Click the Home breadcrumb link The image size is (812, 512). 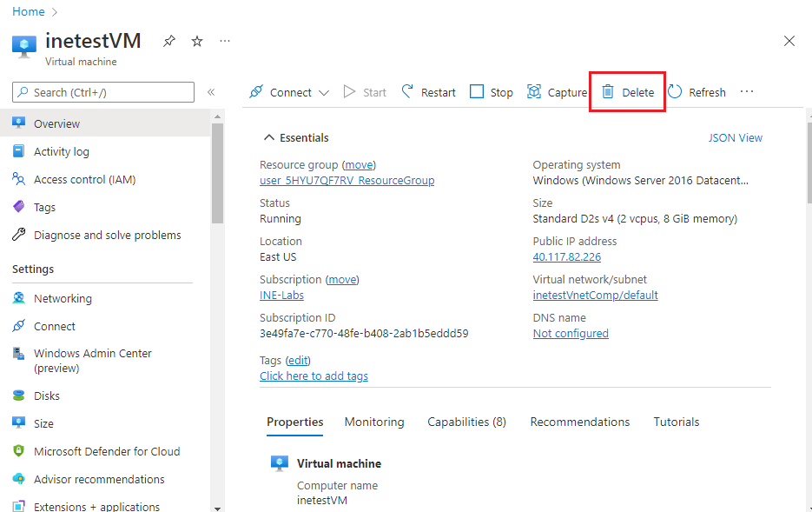pos(29,11)
